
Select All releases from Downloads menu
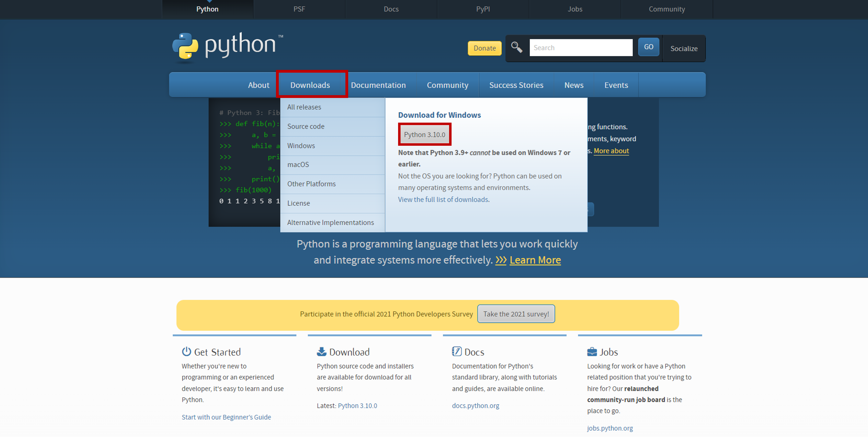point(304,107)
